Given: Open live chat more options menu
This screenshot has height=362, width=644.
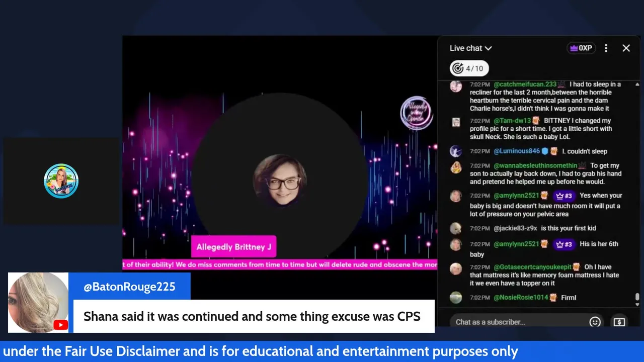Looking at the screenshot, I should 606,48.
